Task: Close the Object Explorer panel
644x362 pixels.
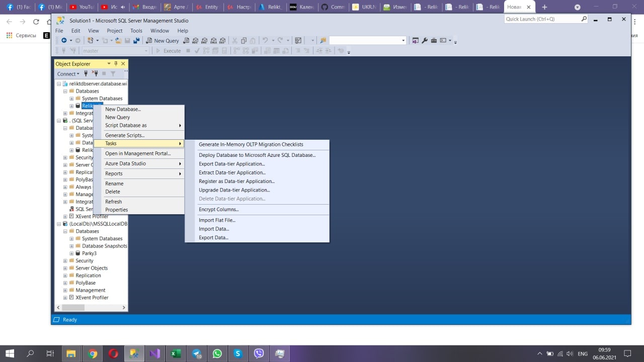Action: [123, 64]
